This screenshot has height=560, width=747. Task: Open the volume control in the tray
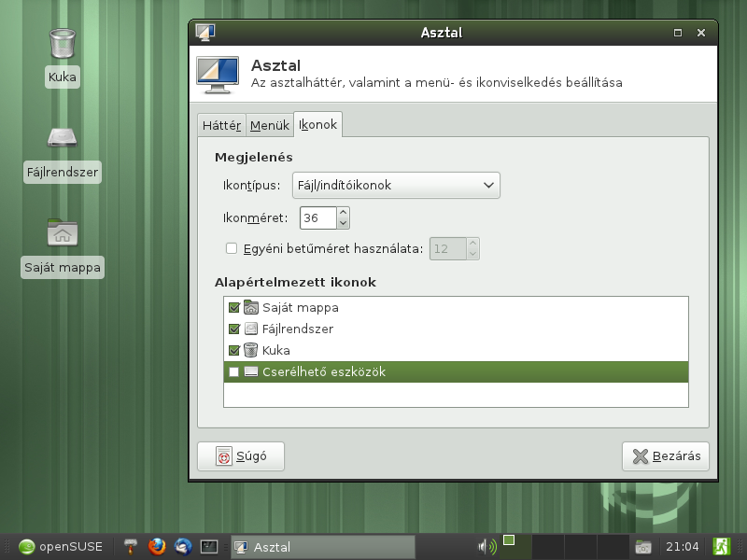coord(486,546)
